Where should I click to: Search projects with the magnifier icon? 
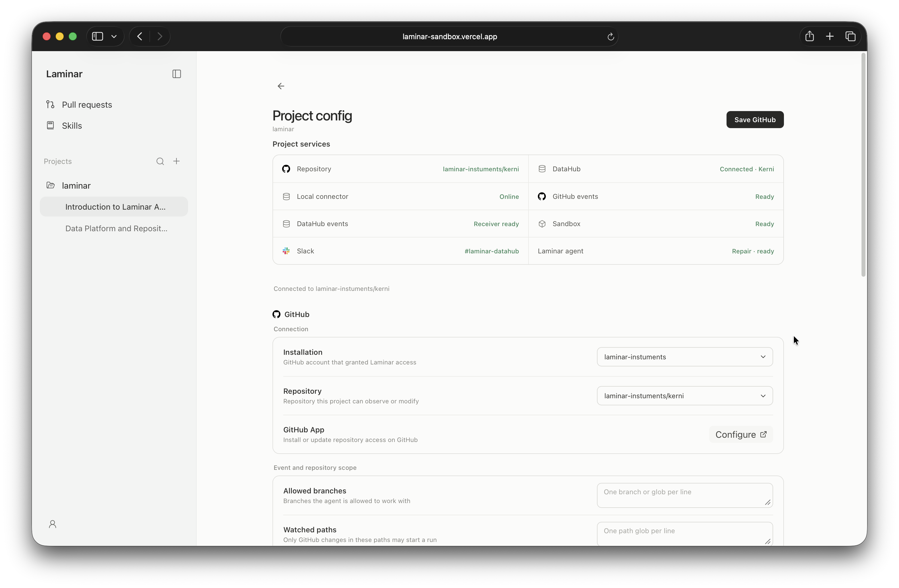160,161
